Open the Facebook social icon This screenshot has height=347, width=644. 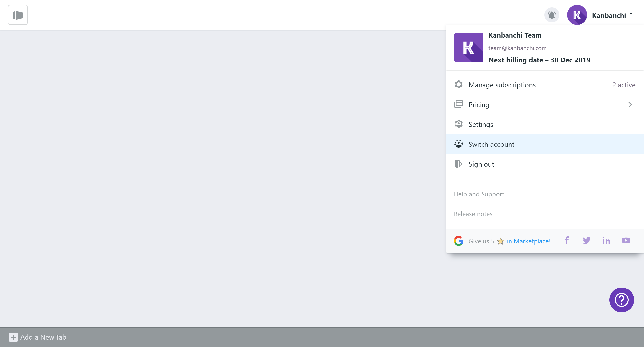(567, 240)
